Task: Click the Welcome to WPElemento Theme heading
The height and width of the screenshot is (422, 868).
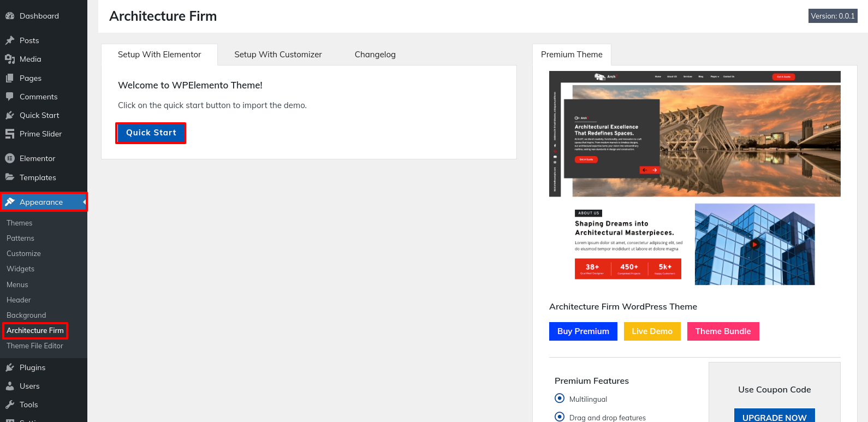Action: [x=190, y=85]
